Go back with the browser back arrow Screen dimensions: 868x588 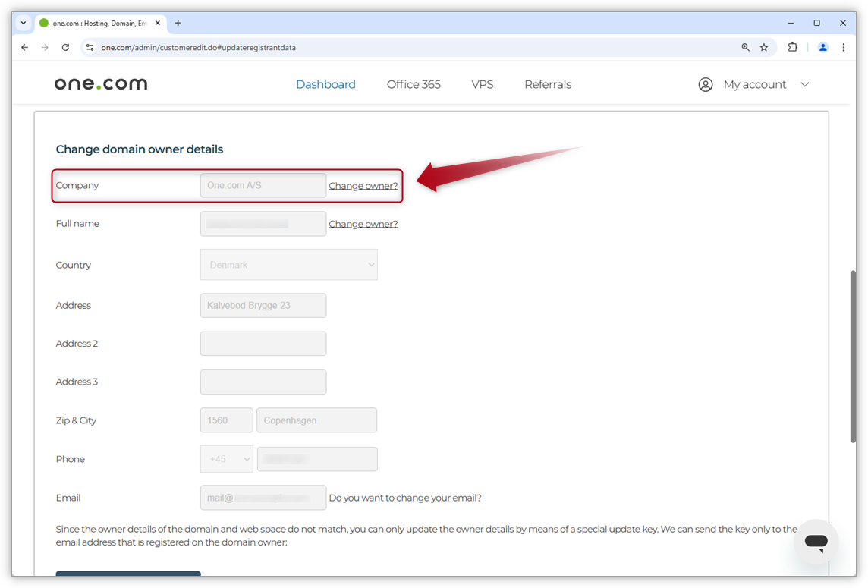click(x=24, y=47)
